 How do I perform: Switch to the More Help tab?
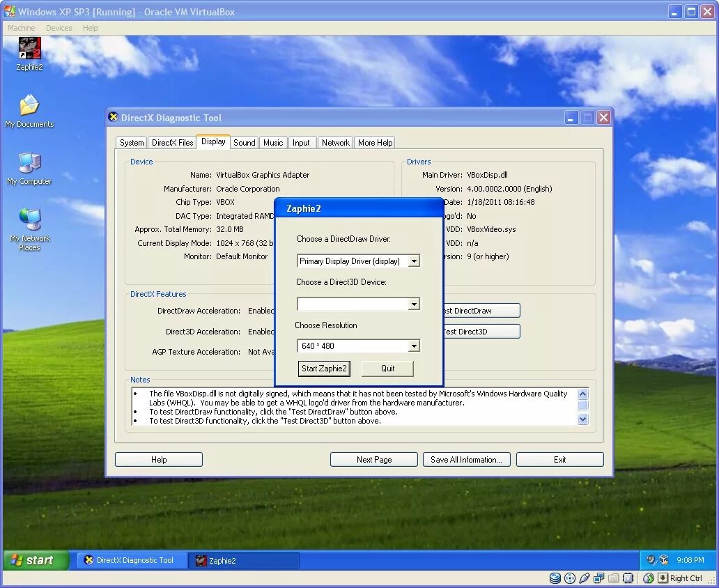click(375, 143)
